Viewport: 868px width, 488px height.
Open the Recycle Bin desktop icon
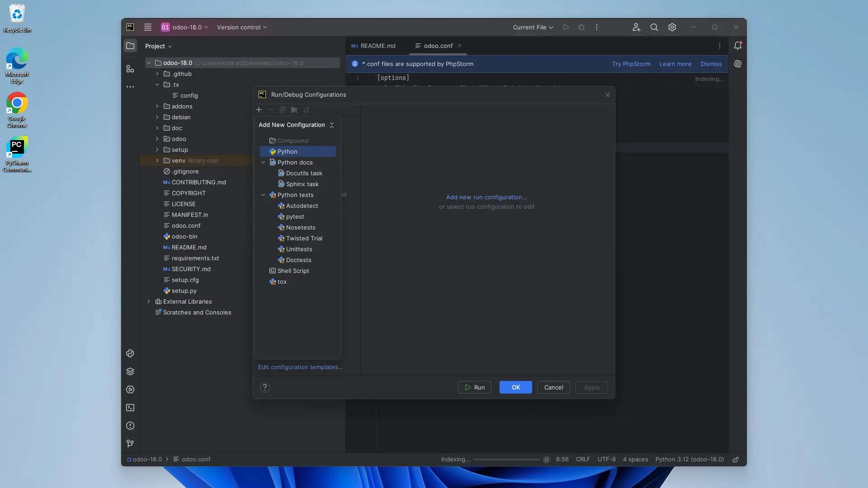[17, 18]
